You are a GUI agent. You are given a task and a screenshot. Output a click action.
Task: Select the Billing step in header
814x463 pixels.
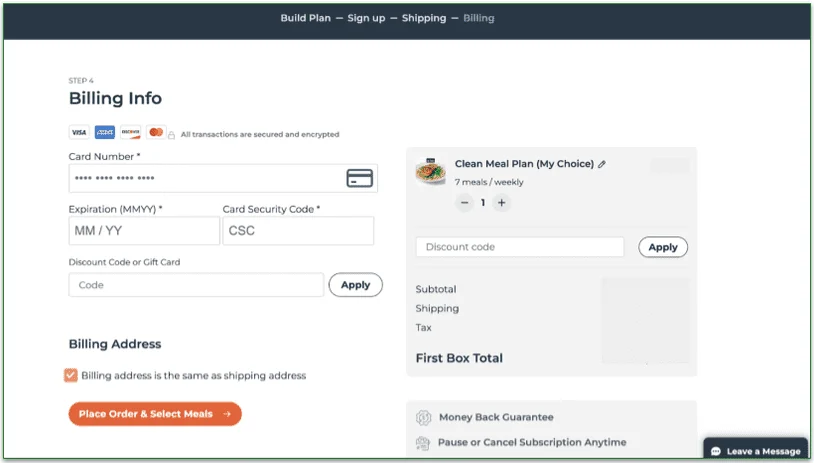479,18
